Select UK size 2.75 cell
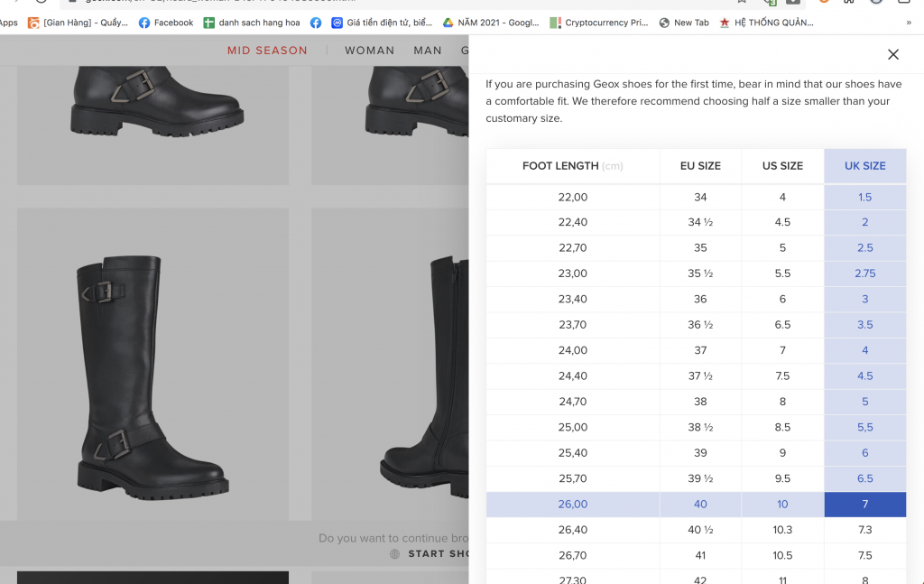 click(x=865, y=273)
